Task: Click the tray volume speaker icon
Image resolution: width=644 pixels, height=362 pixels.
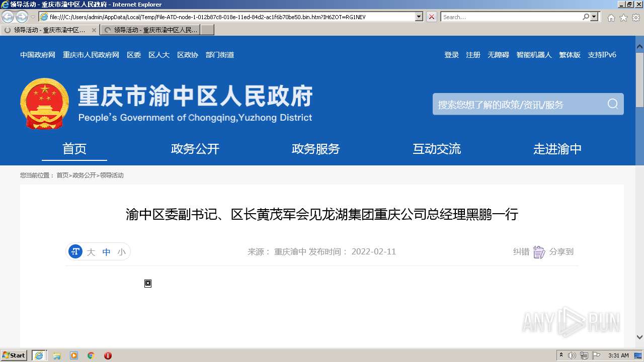Action: (x=572, y=355)
